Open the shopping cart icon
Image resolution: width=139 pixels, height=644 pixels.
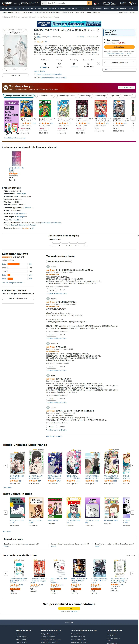click(x=132, y=3)
